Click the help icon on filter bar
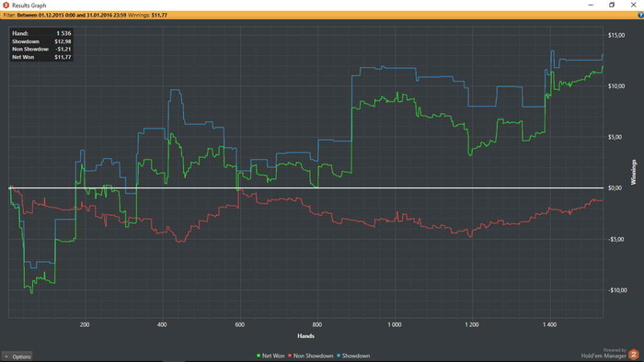This screenshot has height=362, width=644. pyautogui.click(x=640, y=16)
